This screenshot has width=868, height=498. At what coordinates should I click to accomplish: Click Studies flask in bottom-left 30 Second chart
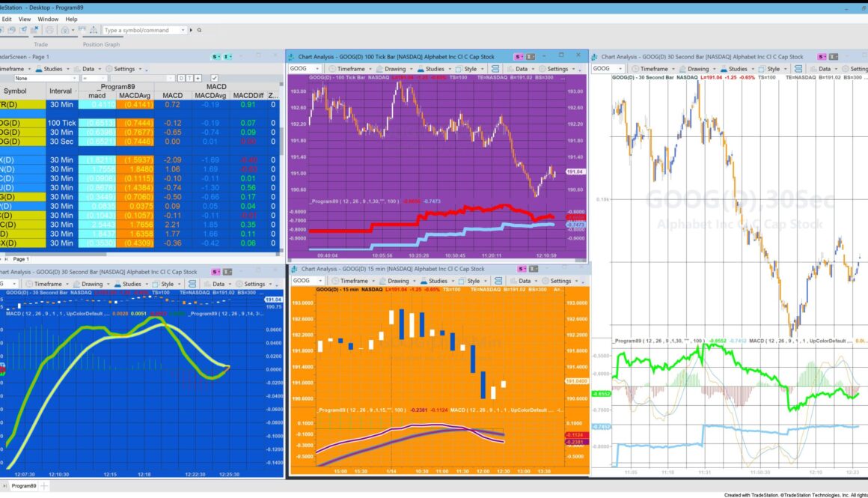pos(117,284)
